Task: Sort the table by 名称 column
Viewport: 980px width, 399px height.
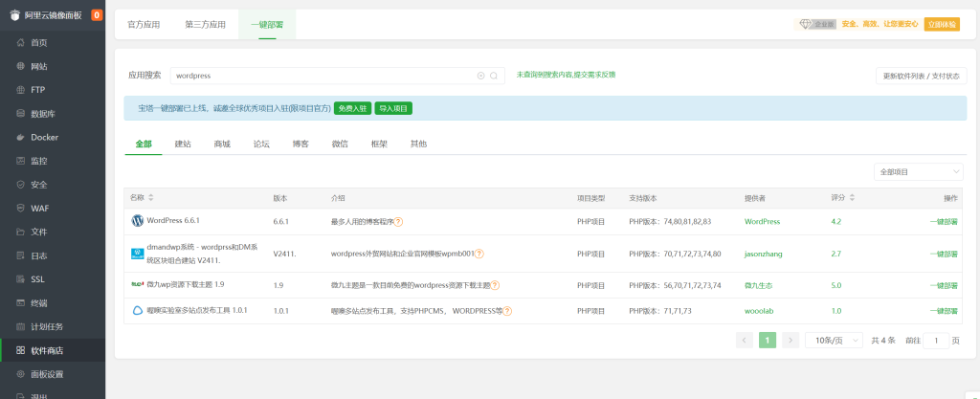Action: (x=150, y=197)
